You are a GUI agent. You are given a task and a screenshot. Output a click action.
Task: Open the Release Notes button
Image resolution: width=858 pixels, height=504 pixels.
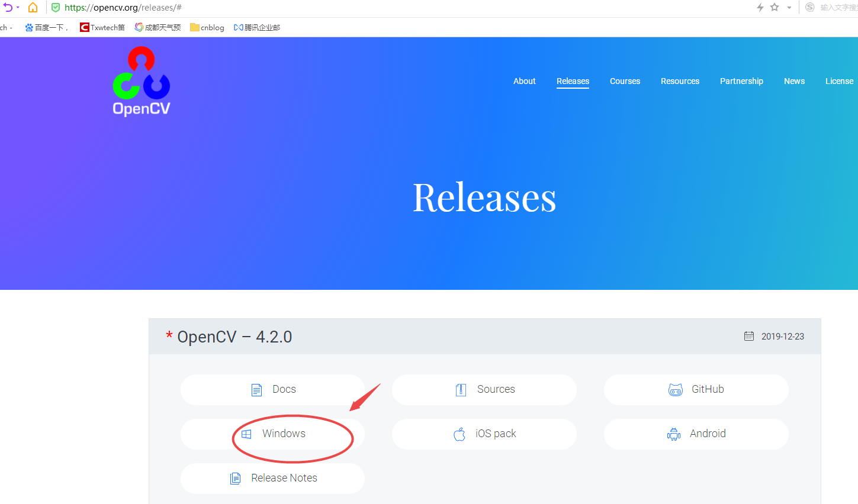272,478
